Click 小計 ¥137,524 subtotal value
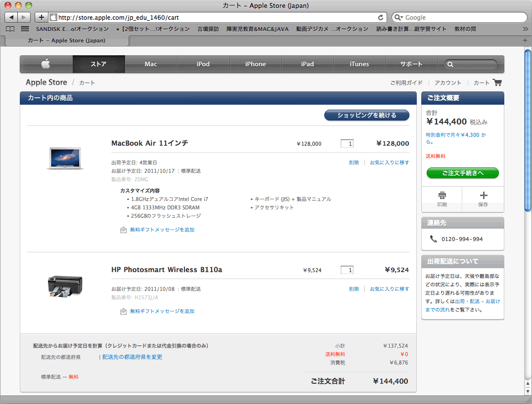Screen dimensions: 532x404 pos(396,346)
